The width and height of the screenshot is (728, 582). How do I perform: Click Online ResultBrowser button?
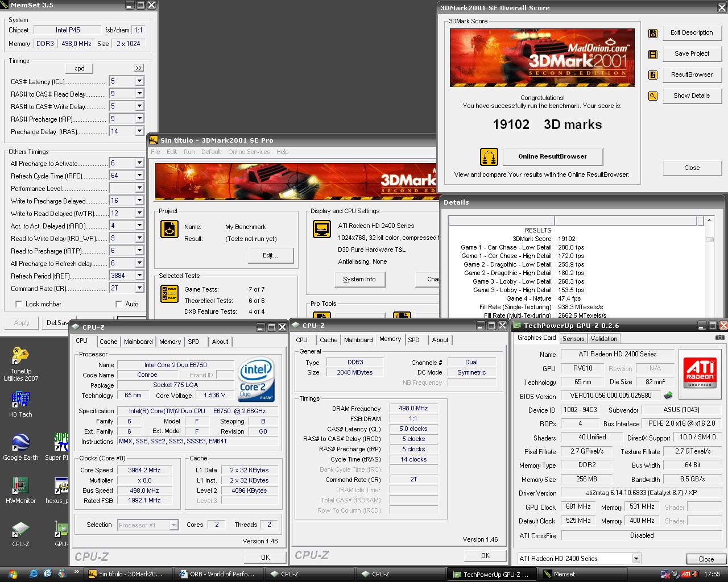[x=552, y=156]
